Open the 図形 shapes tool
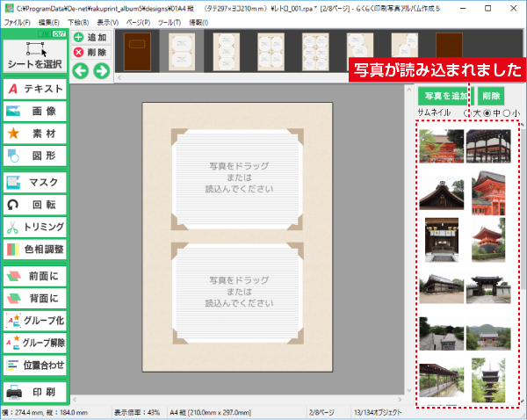 click(x=34, y=156)
